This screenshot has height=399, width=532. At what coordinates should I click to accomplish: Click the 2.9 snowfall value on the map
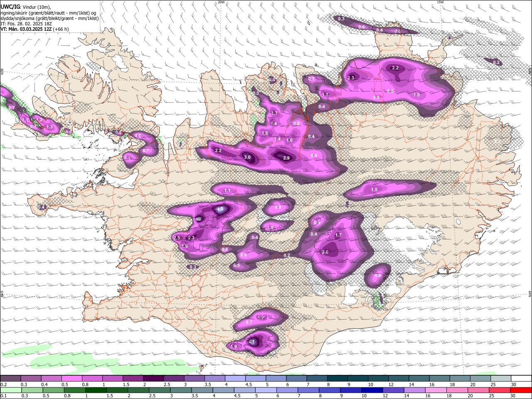point(286,158)
